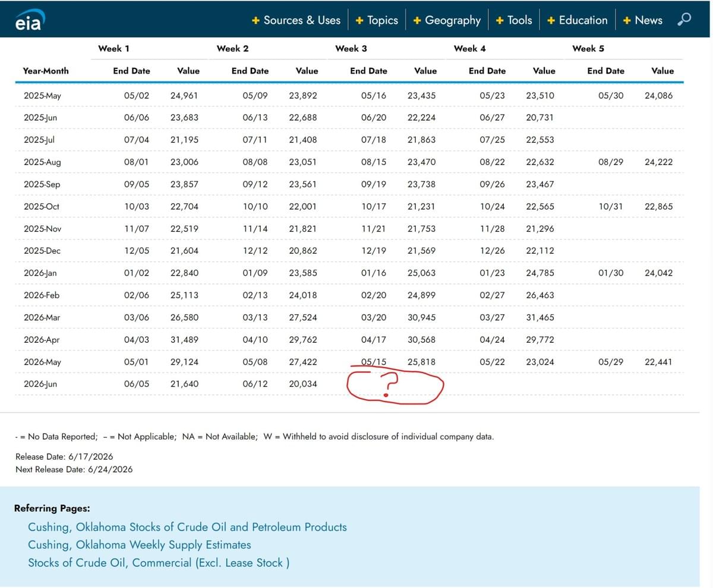The width and height of the screenshot is (713, 588).
Task: Expand the Geography menu
Action: (x=447, y=20)
